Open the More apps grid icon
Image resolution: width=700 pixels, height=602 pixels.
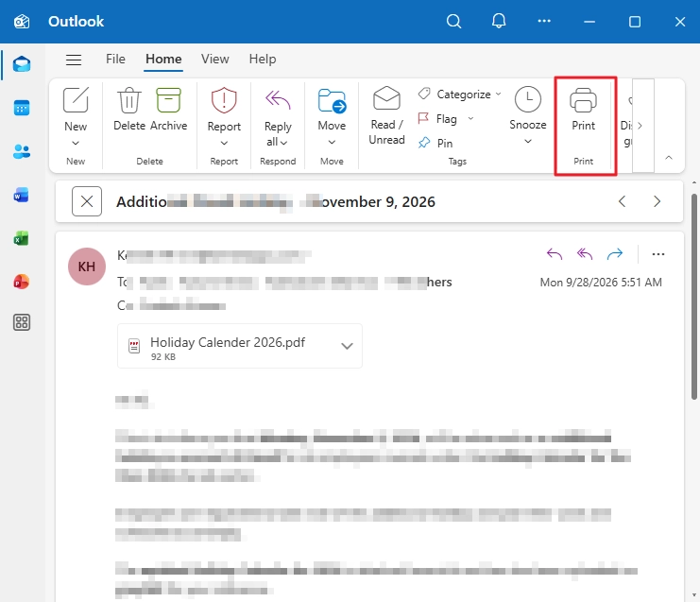click(22, 322)
